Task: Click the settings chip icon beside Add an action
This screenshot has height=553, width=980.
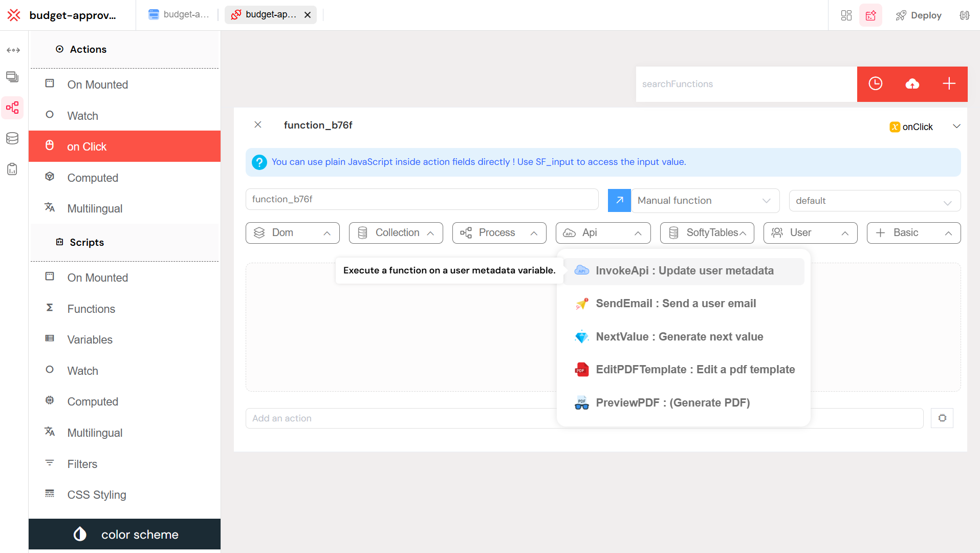Action: [942, 418]
